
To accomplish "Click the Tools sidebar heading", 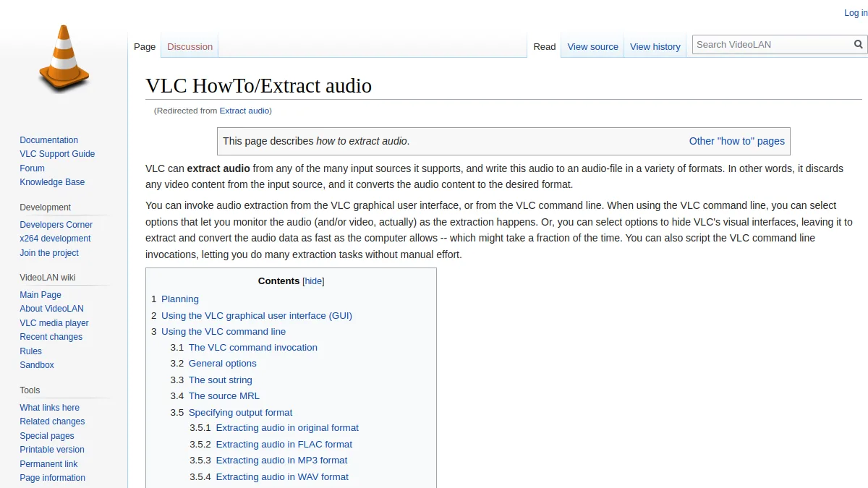I will tap(30, 390).
